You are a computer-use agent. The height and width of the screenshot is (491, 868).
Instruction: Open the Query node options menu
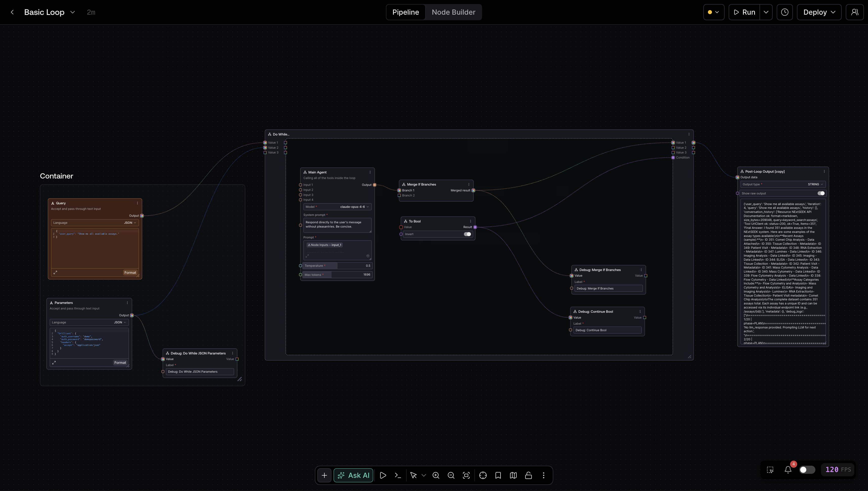point(137,203)
